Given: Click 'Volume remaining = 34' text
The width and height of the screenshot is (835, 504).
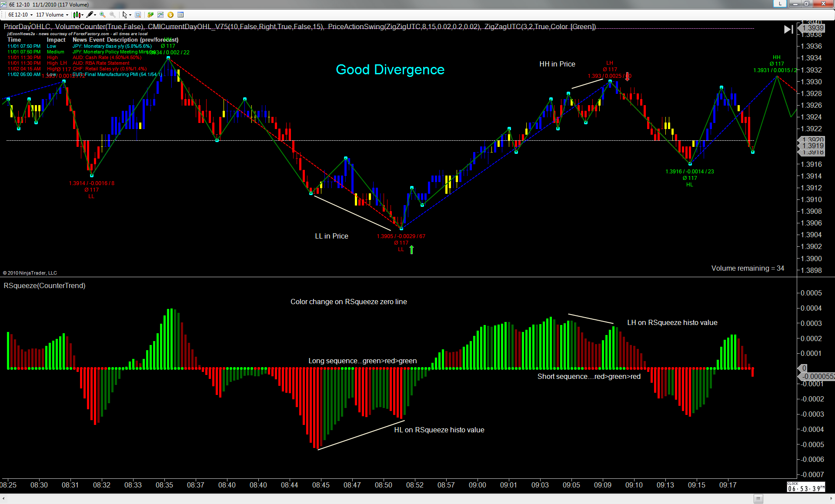Looking at the screenshot, I should (748, 269).
